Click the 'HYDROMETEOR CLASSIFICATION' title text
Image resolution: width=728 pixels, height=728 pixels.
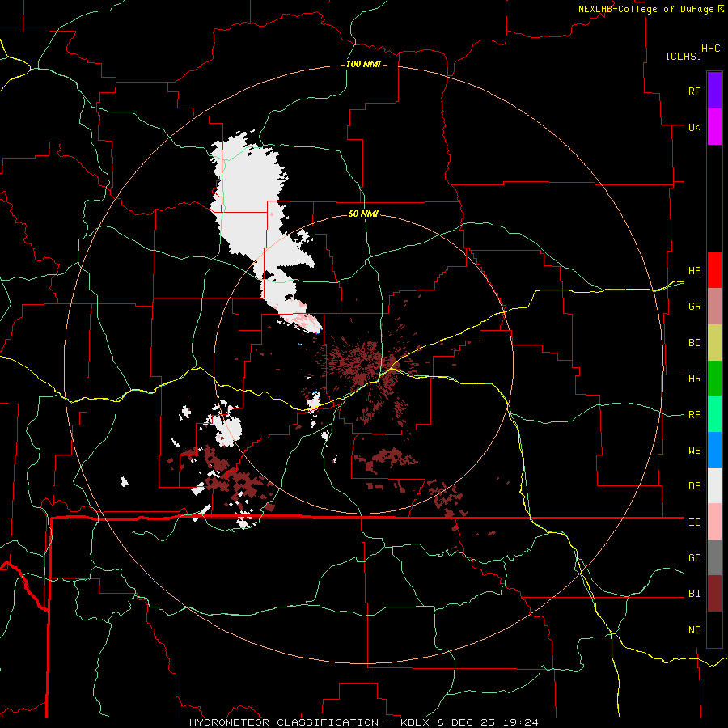coord(284,722)
